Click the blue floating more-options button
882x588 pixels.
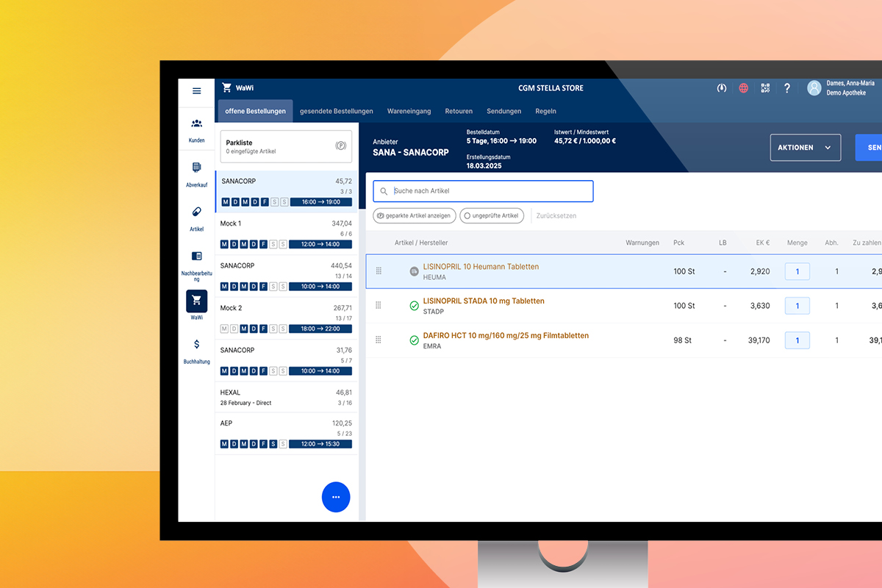pyautogui.click(x=336, y=498)
